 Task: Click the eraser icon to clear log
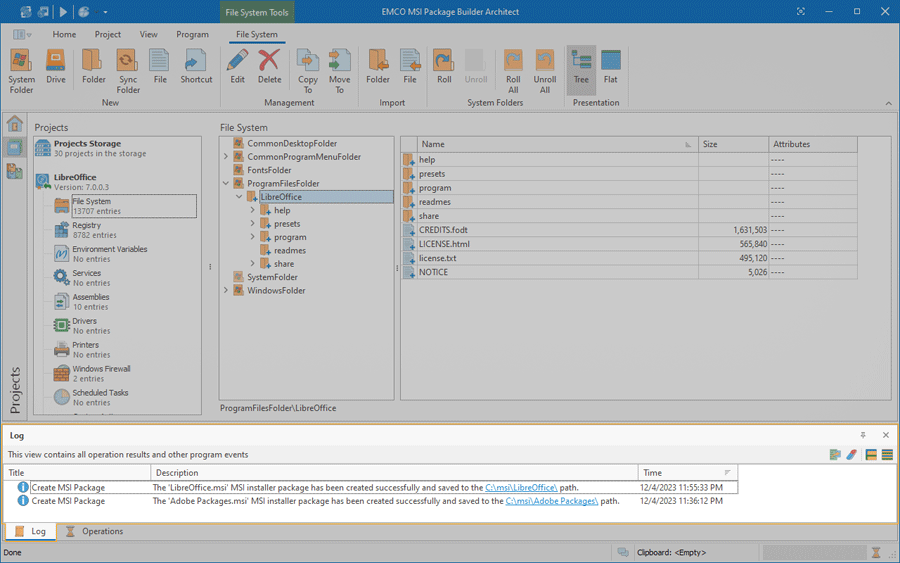851,455
